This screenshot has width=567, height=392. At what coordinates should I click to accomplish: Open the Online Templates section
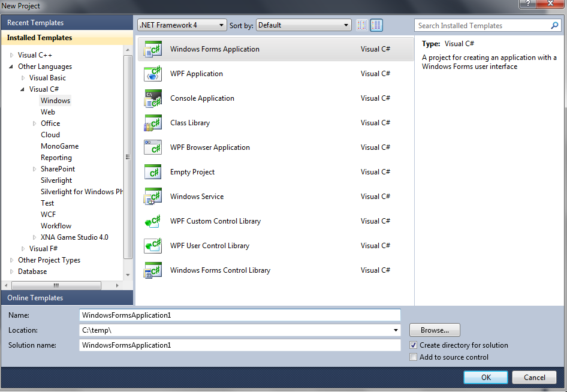35,298
